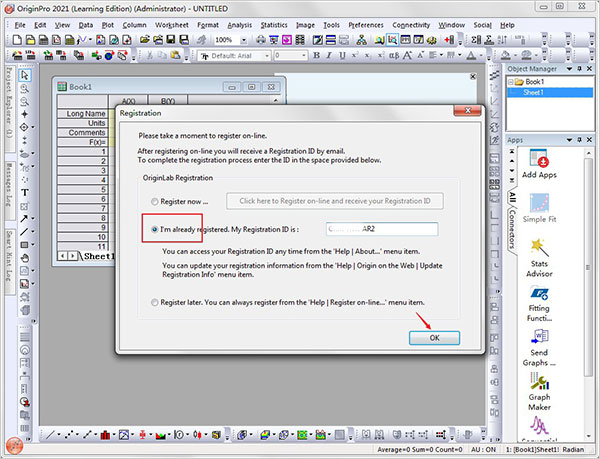Select the 'Register later' radio option
This screenshot has height=459, width=600.
pyautogui.click(x=154, y=303)
